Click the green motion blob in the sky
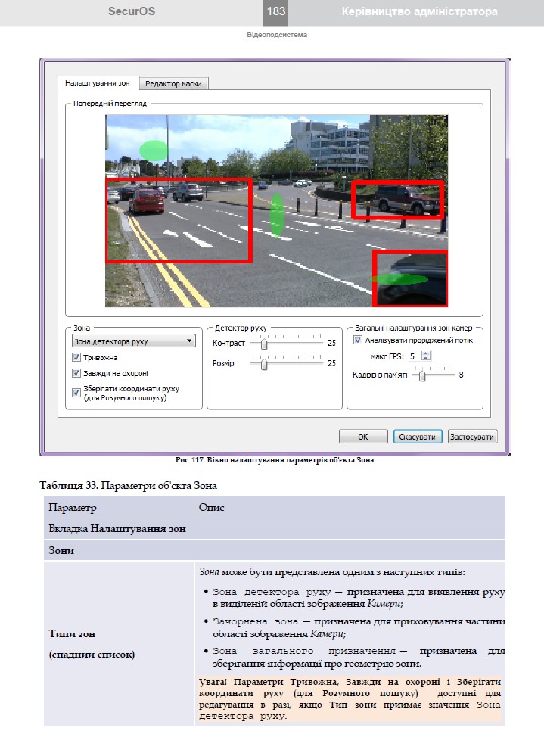Viewport: 544px width, 756px height. [154, 150]
